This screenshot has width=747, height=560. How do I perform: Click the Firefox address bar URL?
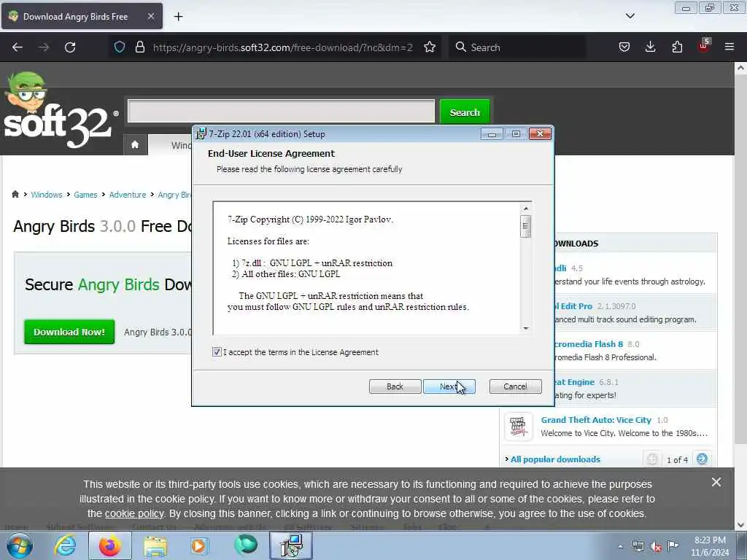click(x=282, y=47)
